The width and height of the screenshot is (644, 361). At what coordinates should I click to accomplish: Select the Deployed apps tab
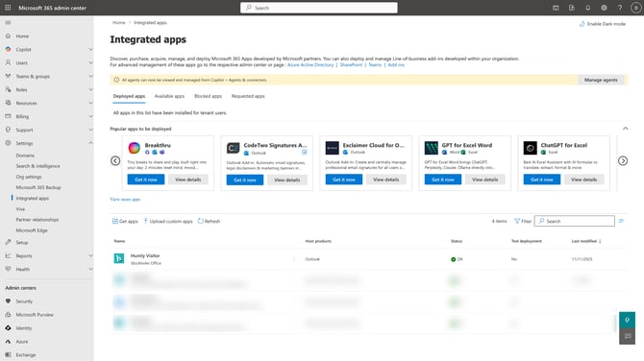point(129,96)
